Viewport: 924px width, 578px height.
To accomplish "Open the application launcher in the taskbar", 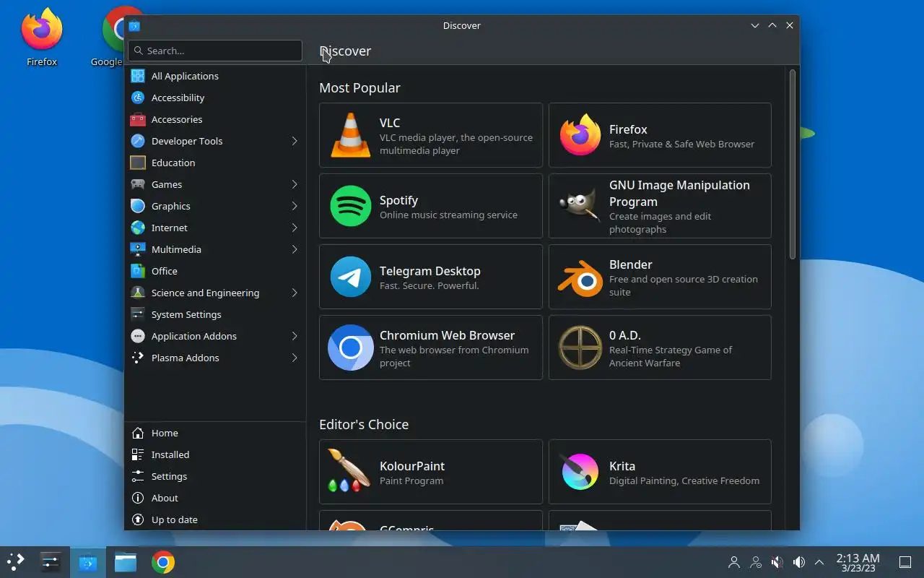I will (16, 562).
